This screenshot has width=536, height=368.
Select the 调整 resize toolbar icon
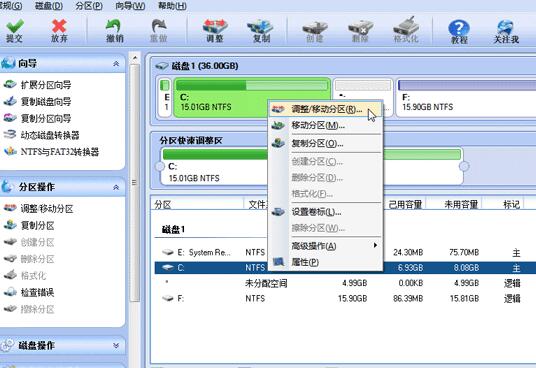point(215,30)
